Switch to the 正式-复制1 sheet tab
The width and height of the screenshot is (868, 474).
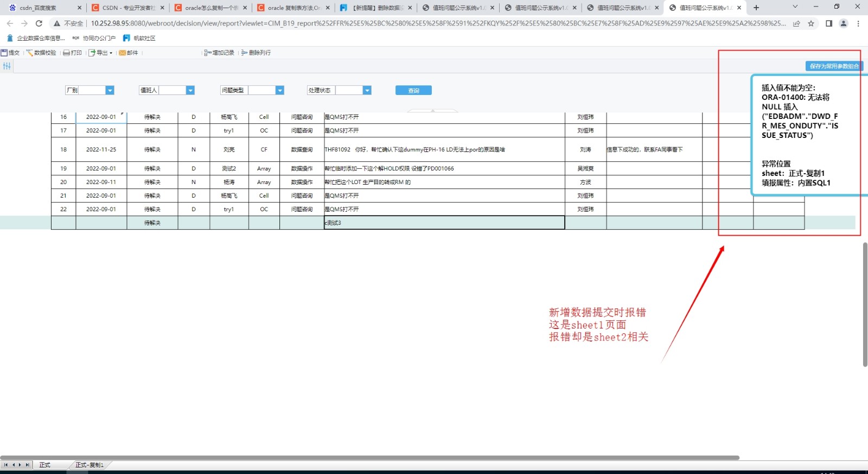click(89, 465)
